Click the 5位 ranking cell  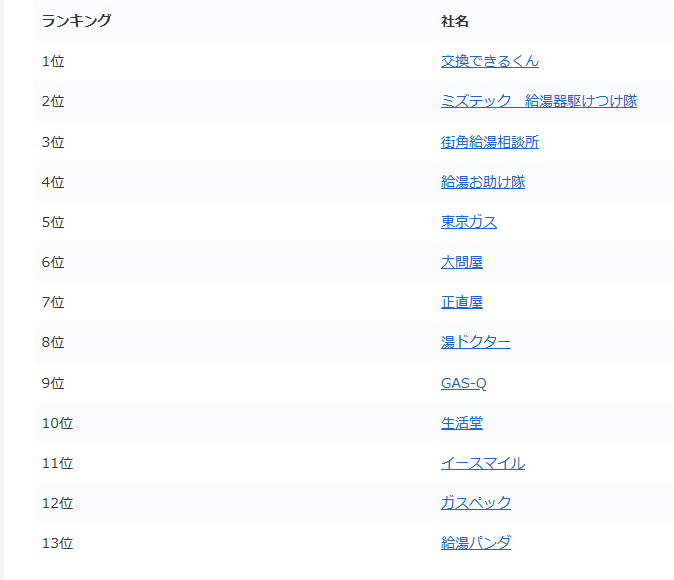point(53,222)
